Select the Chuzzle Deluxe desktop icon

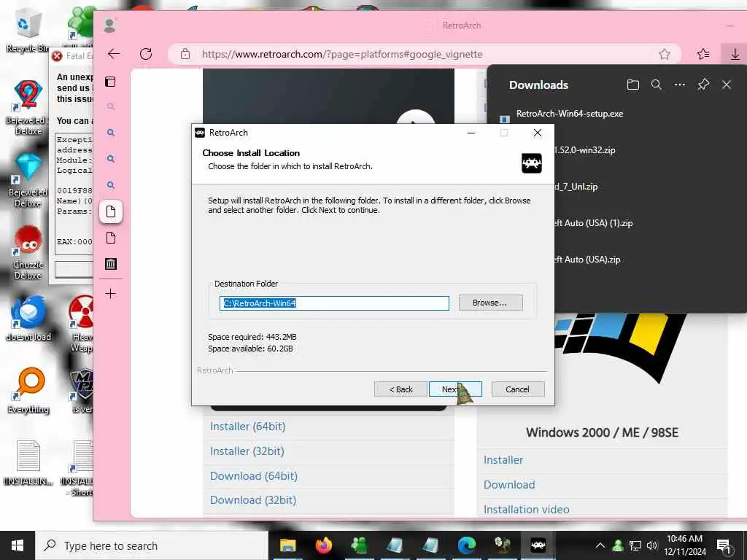point(28,252)
